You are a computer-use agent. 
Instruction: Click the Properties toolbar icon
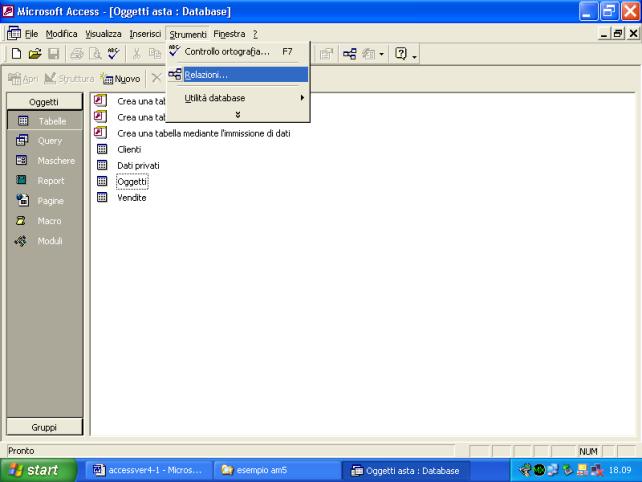pyautogui.click(x=326, y=54)
